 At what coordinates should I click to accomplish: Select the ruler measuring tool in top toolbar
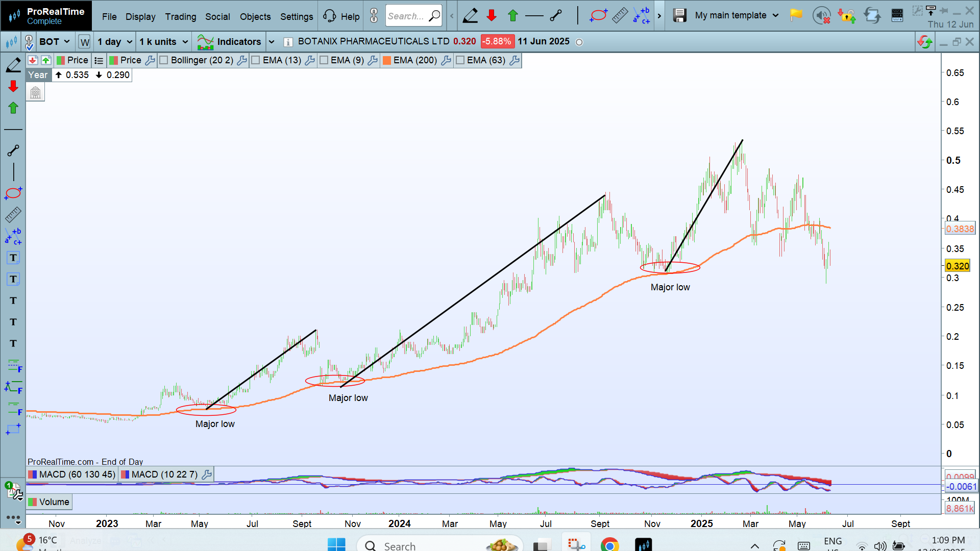pyautogui.click(x=620, y=16)
